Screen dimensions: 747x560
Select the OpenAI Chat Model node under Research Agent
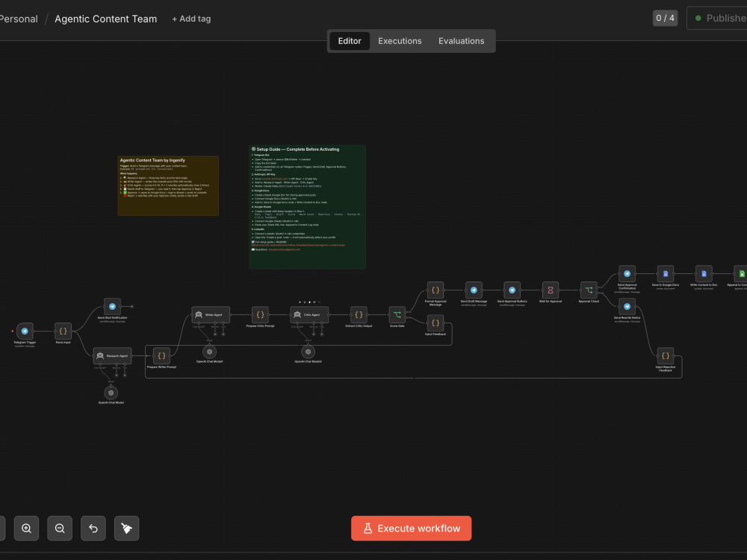pyautogui.click(x=111, y=393)
